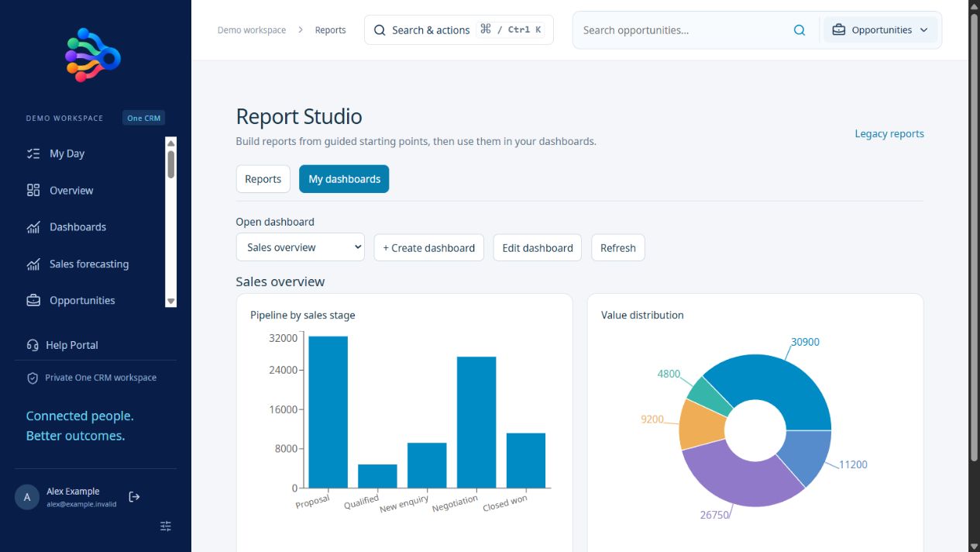Click the 26750 value label

pos(714,515)
